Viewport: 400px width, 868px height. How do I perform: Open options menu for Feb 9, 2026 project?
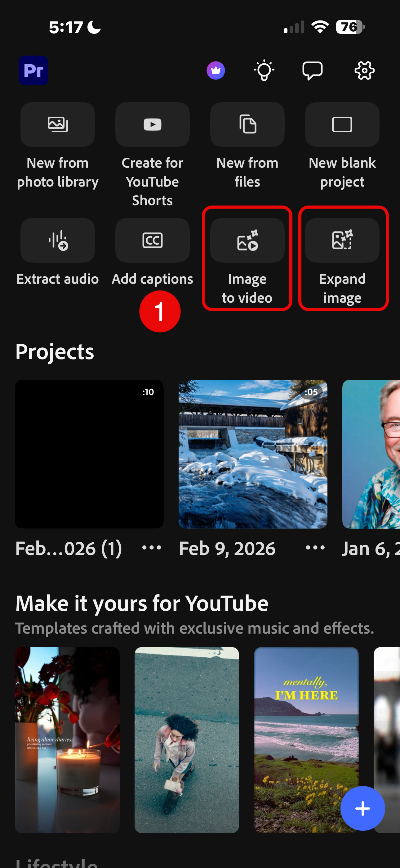tap(315, 548)
